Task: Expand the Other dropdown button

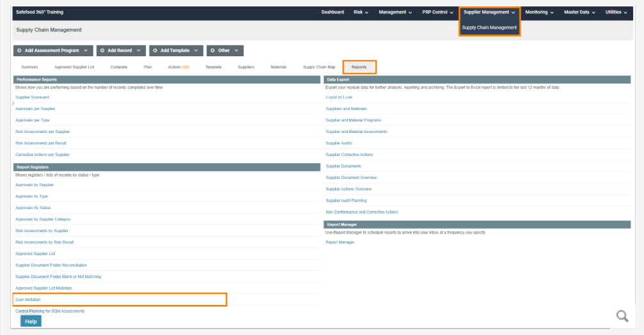Action: tap(226, 51)
